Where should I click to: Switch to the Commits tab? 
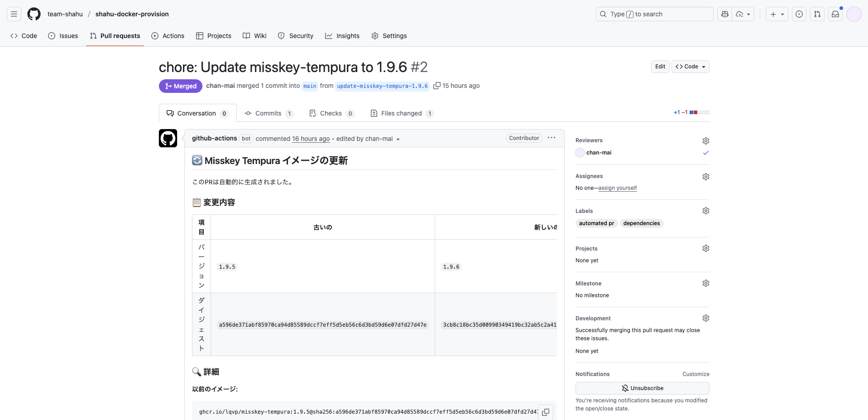(x=269, y=113)
